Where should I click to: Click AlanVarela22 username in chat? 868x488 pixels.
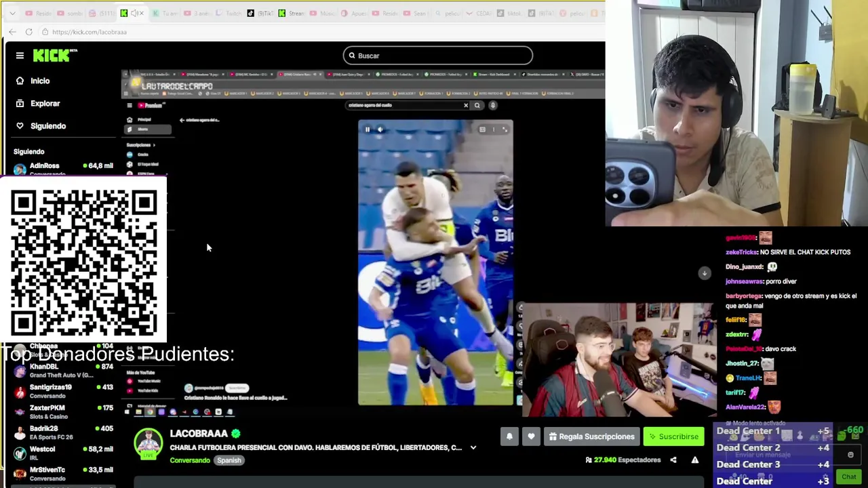point(745,407)
